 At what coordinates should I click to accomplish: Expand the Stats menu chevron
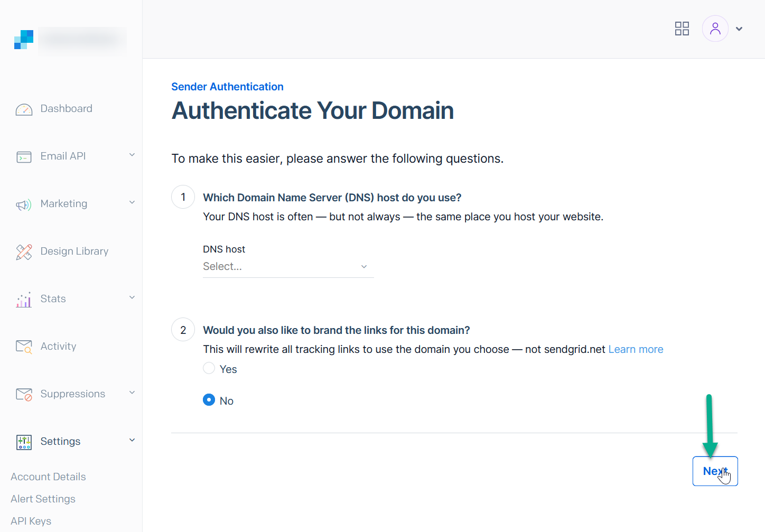click(132, 297)
